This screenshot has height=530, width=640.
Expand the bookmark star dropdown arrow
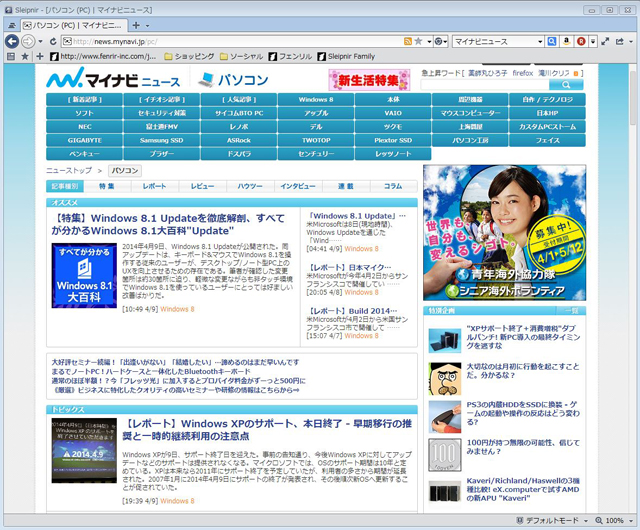click(x=429, y=42)
